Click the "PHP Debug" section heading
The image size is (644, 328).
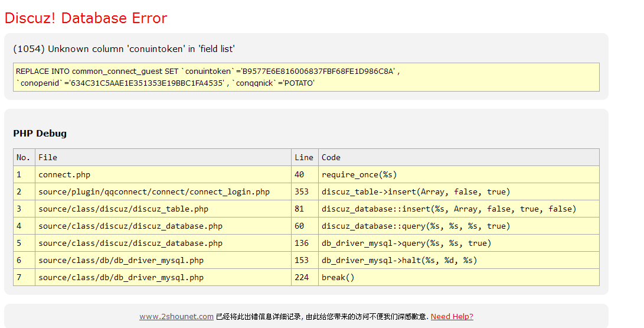[x=40, y=134]
